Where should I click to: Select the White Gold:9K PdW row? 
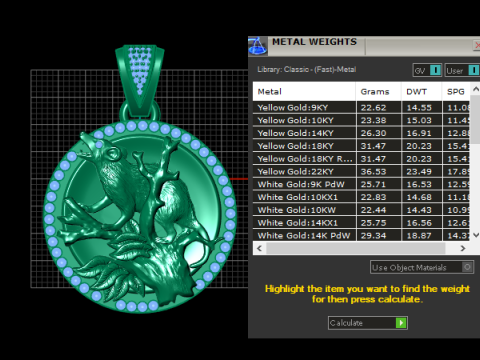coord(361,184)
